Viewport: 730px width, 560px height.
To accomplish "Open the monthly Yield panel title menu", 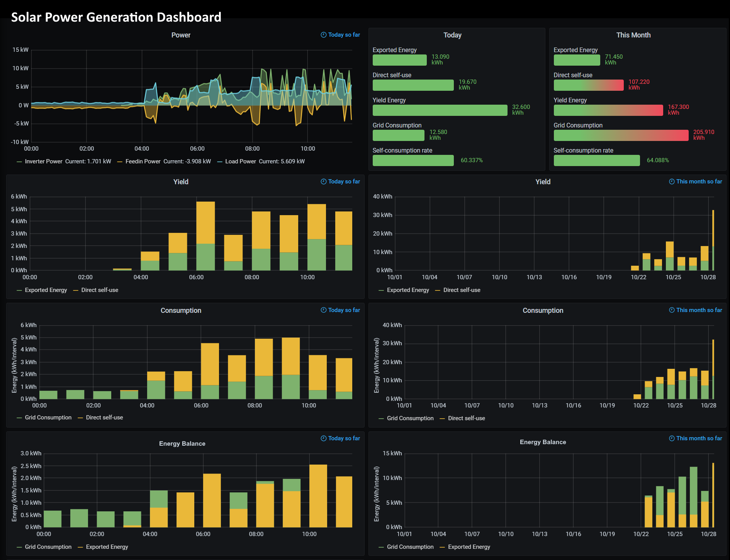I will [x=543, y=182].
